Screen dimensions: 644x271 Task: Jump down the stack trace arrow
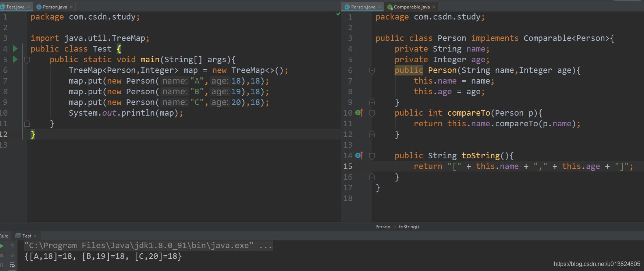pyautogui.click(x=12, y=255)
